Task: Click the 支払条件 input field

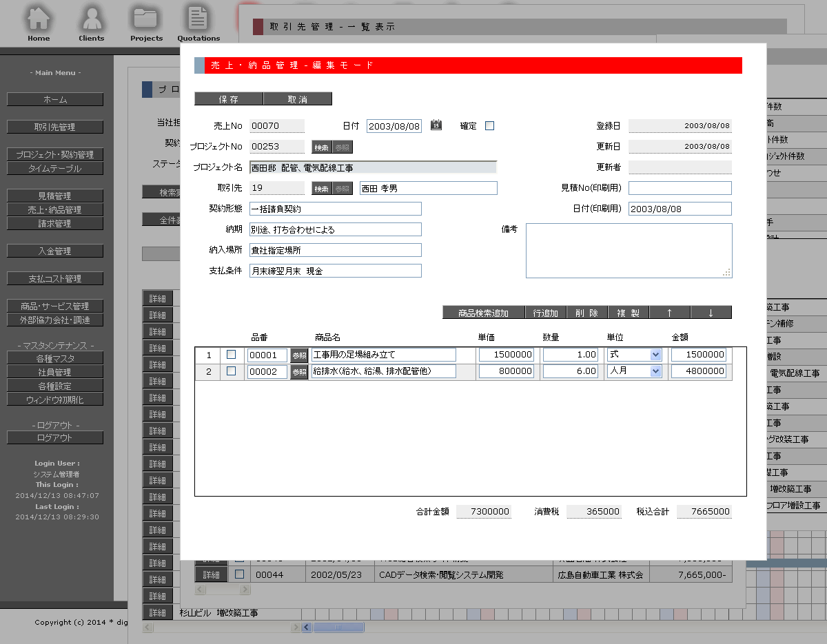Action: pos(336,271)
